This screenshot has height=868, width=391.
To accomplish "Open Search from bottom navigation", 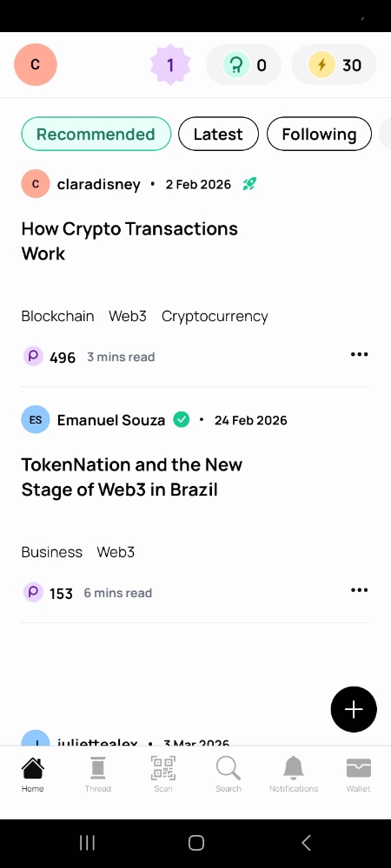I will 229,768.
